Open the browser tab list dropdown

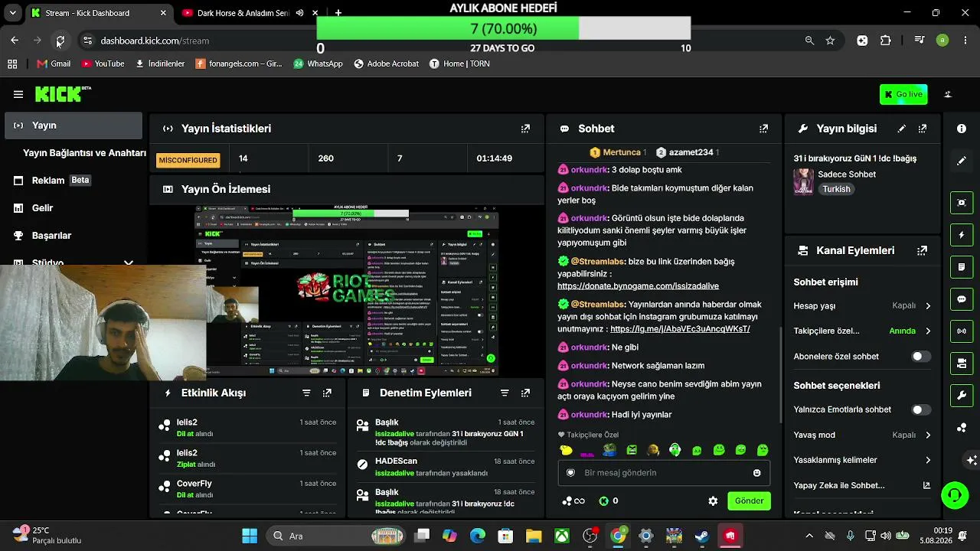tap(12, 13)
